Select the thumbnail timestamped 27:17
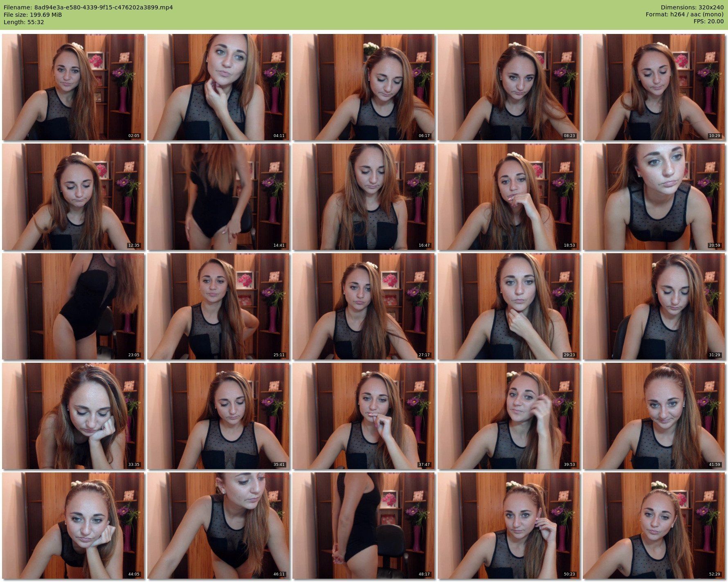The image size is (728, 582). (x=363, y=306)
